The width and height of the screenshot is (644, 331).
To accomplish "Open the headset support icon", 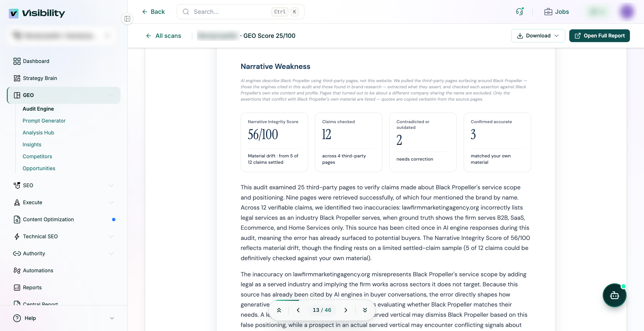I will [519, 11].
